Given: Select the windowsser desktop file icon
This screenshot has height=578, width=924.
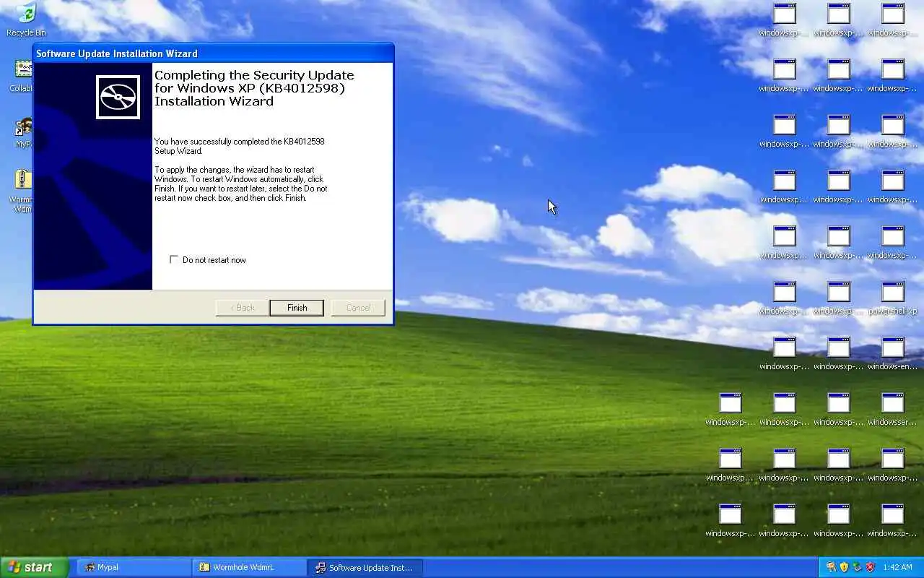Looking at the screenshot, I should coord(892,410).
